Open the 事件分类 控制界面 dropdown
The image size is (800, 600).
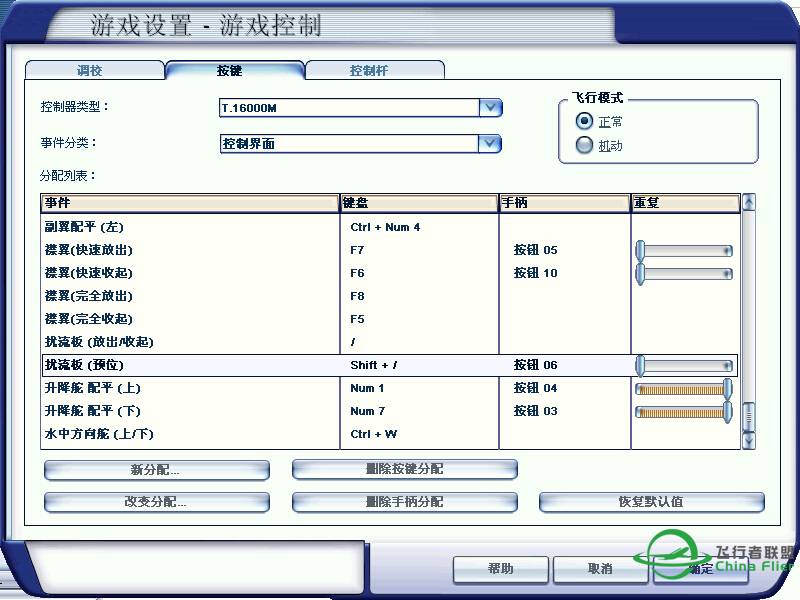pos(490,143)
